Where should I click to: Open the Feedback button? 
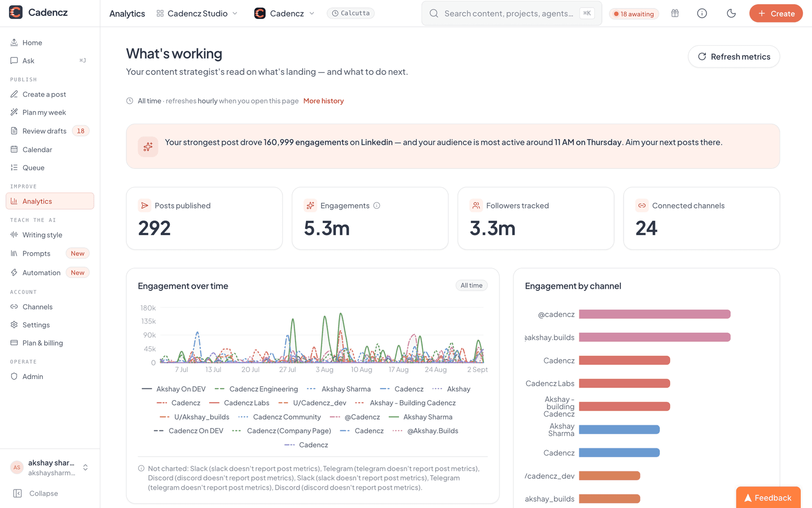pos(768,498)
